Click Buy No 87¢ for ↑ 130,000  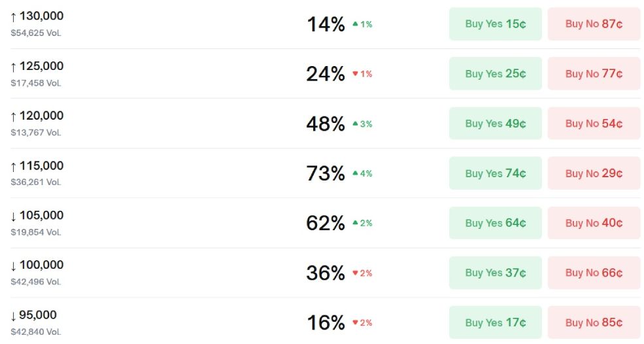point(594,24)
